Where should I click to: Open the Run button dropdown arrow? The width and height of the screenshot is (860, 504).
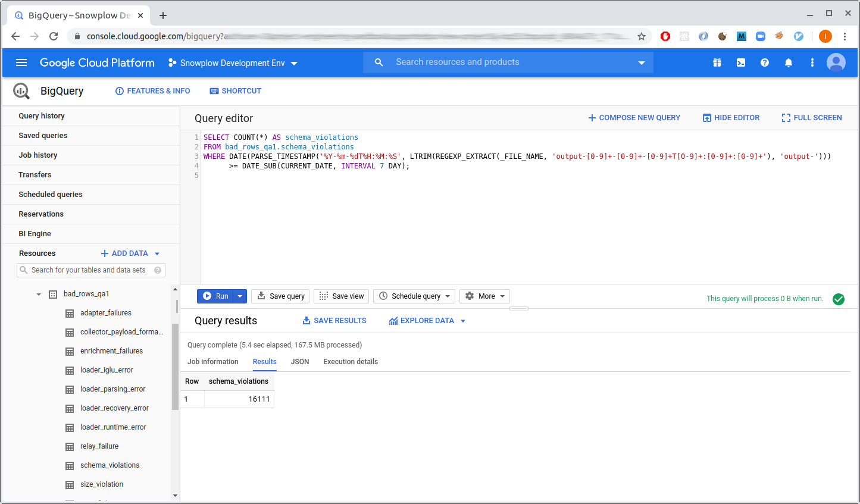point(240,296)
